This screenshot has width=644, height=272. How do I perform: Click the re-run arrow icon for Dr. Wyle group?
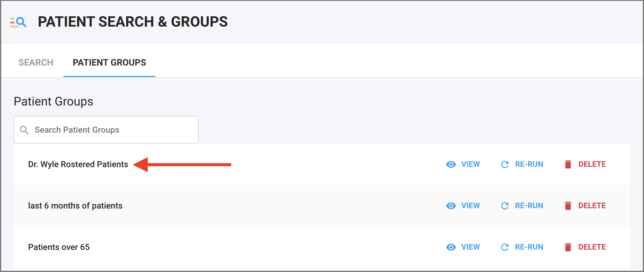tap(505, 164)
